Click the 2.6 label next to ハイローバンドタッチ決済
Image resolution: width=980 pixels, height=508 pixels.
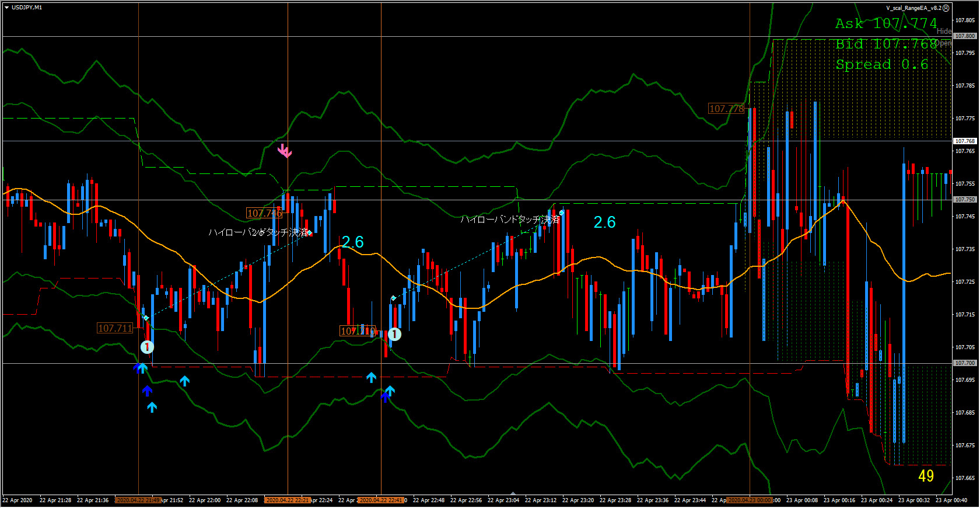[x=604, y=222]
